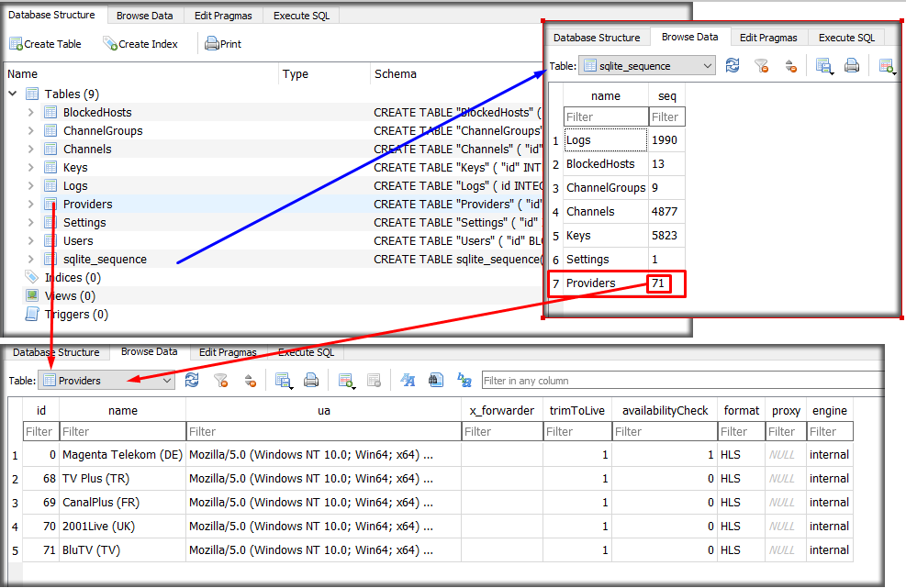Click Create Table in Database Structure toolbar

click(x=45, y=44)
